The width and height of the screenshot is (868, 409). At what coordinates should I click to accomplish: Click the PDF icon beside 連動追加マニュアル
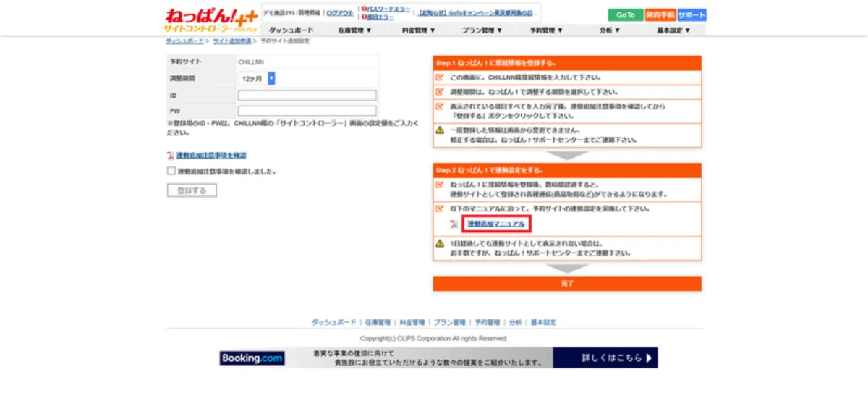click(x=454, y=224)
